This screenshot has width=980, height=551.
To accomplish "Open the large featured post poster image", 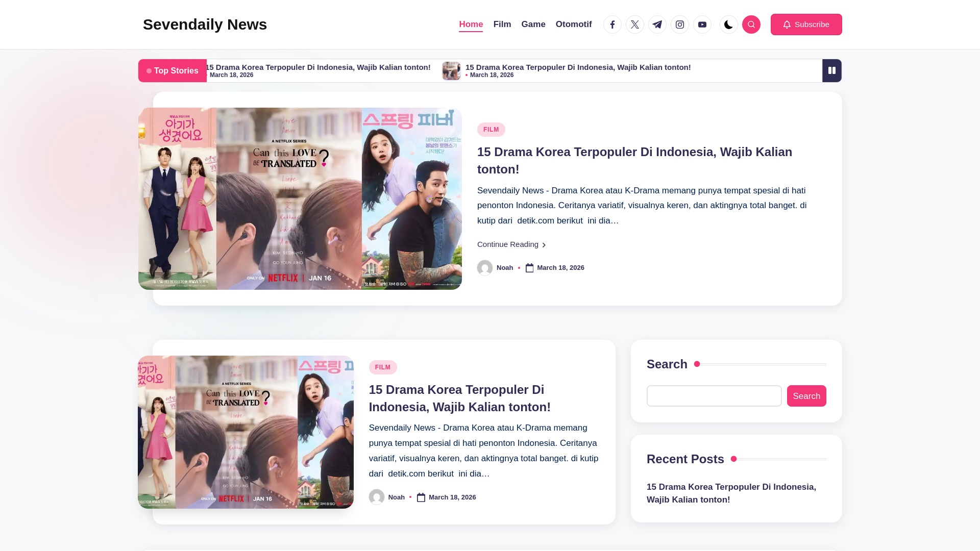I will coord(300,199).
